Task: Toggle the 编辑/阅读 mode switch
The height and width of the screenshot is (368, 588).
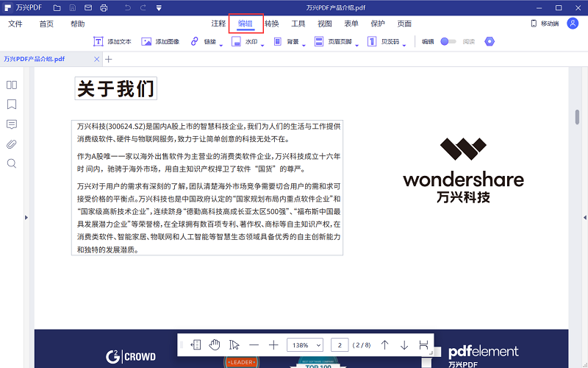Action: point(448,41)
